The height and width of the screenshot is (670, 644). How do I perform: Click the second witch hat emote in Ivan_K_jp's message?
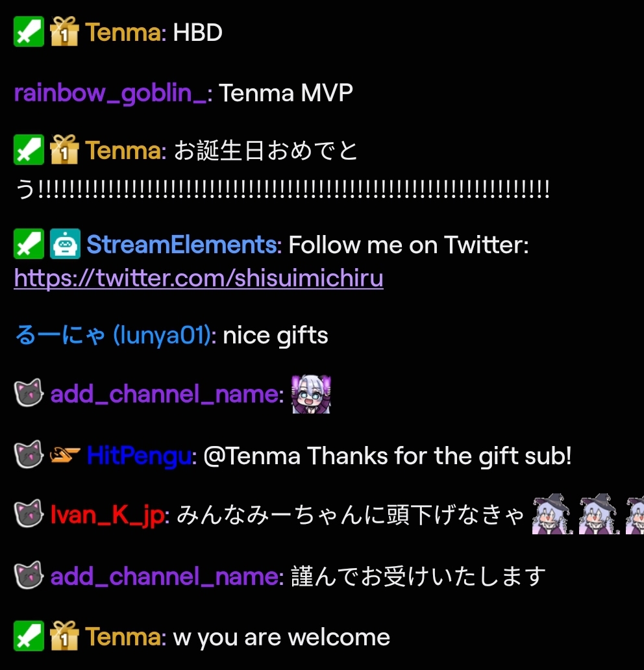[x=599, y=514]
